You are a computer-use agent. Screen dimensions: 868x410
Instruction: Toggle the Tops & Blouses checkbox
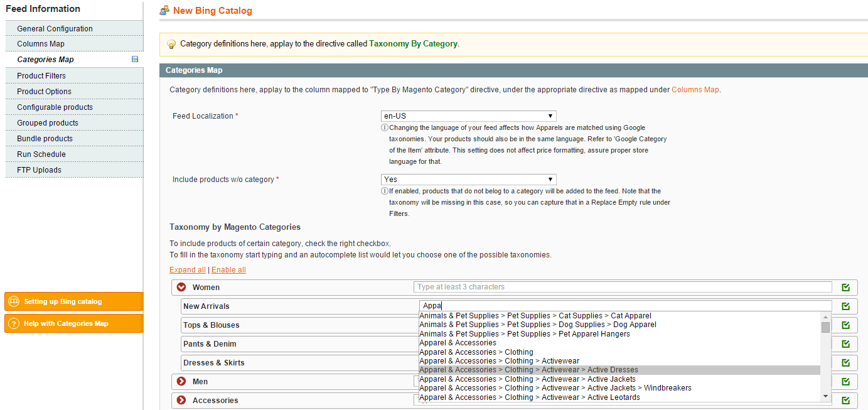[x=845, y=325]
